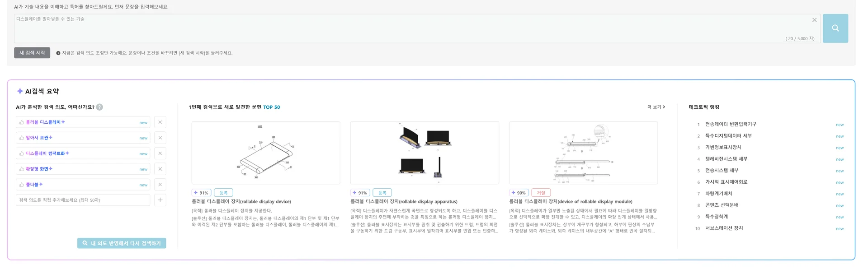
Task: Expand results via 더 보기 chevron
Action: coord(656,107)
